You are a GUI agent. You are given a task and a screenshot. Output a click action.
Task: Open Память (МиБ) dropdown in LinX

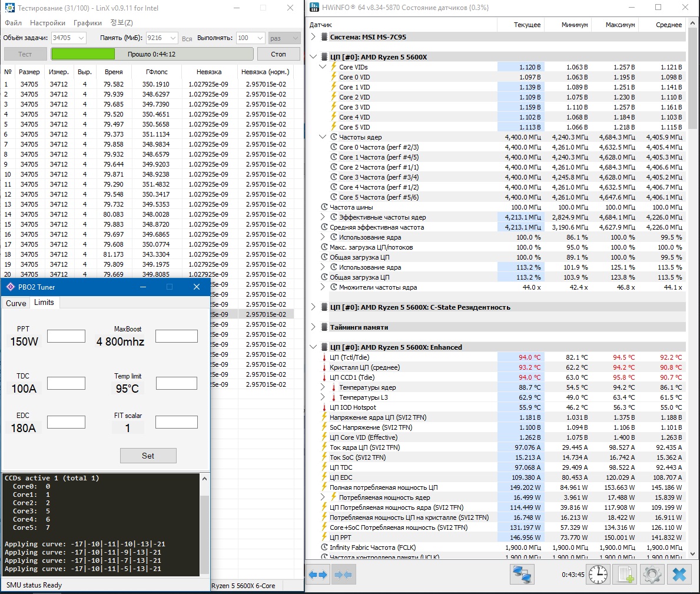pos(173,38)
